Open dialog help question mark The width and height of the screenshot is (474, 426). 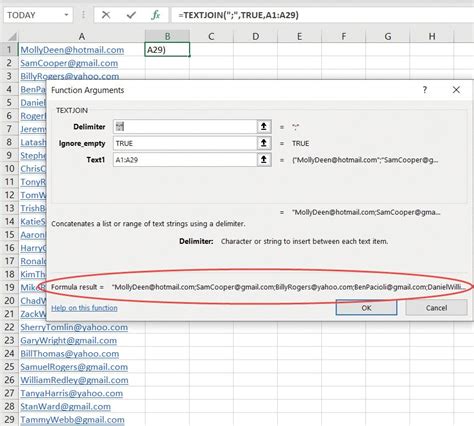[x=425, y=90]
